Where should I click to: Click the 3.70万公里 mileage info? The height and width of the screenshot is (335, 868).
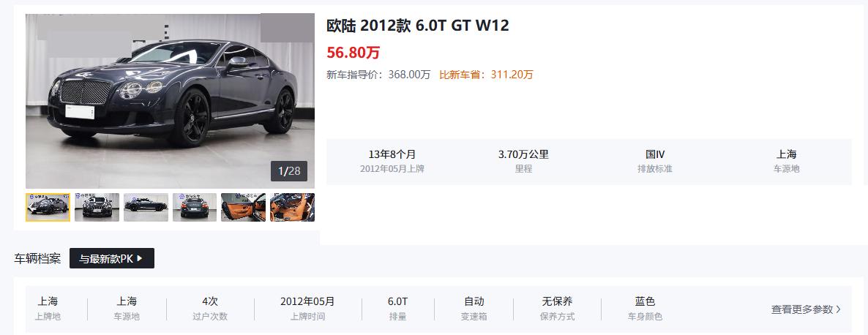(x=523, y=161)
